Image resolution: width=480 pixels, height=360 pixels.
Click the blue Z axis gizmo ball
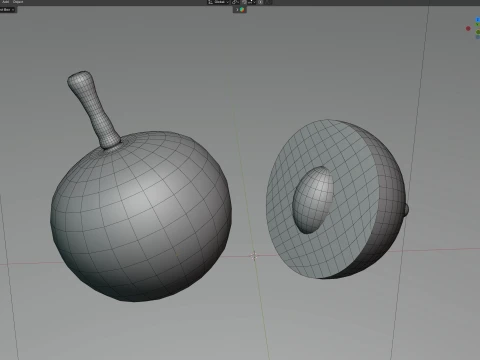pyautogui.click(x=478, y=20)
